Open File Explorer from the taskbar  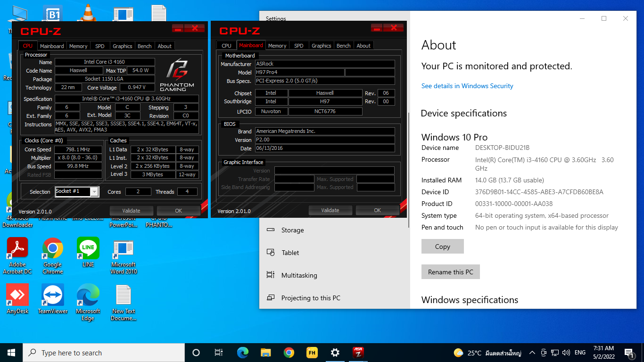(x=266, y=353)
